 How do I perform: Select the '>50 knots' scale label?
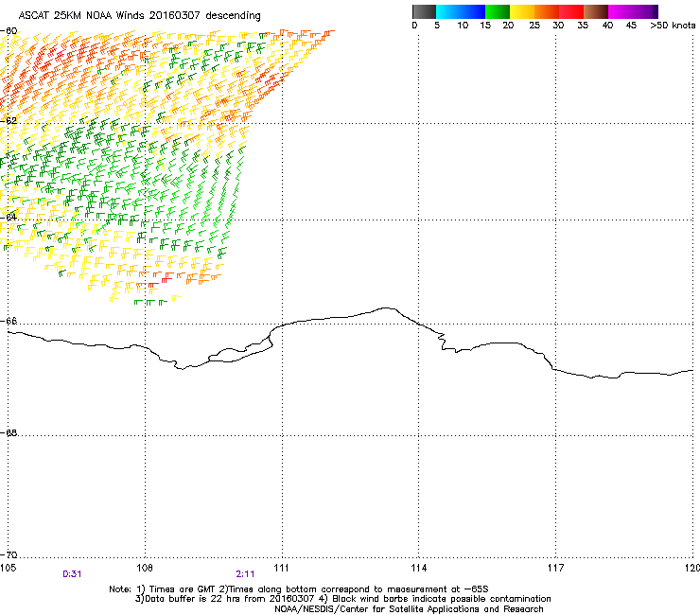pos(673,26)
